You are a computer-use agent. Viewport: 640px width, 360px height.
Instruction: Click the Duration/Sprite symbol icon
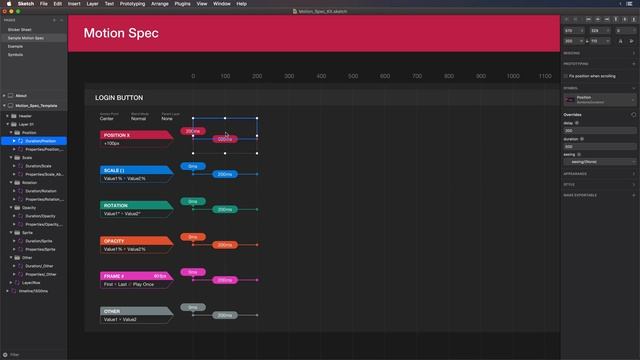point(20,241)
